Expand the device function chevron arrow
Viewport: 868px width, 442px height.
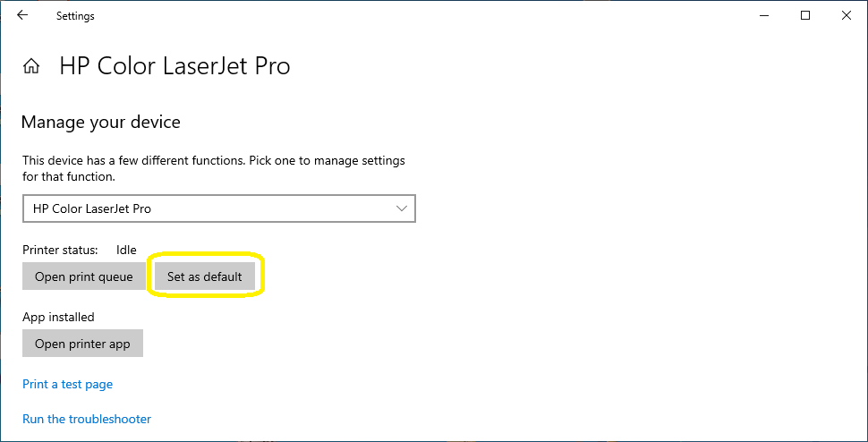pyautogui.click(x=403, y=208)
